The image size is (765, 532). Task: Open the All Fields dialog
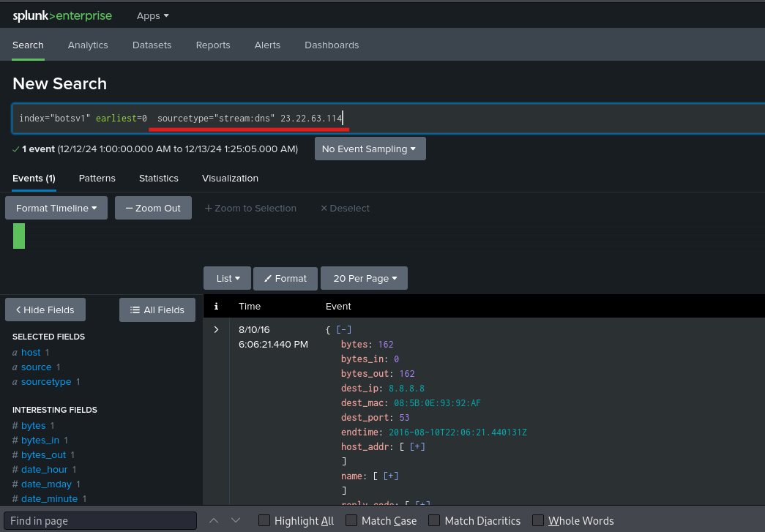157,310
